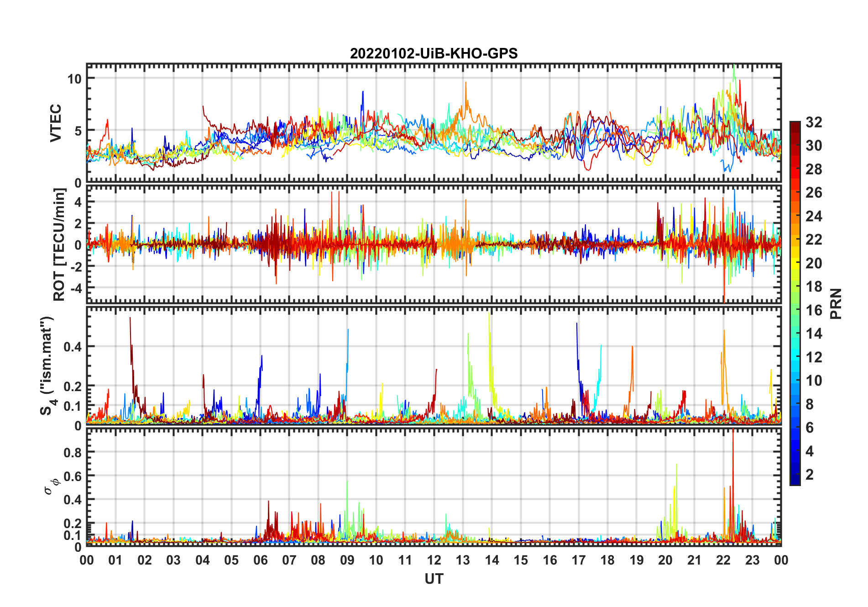The height and width of the screenshot is (607, 868).
Task: Click the VTEC value 10 tick label
Action: [74, 78]
